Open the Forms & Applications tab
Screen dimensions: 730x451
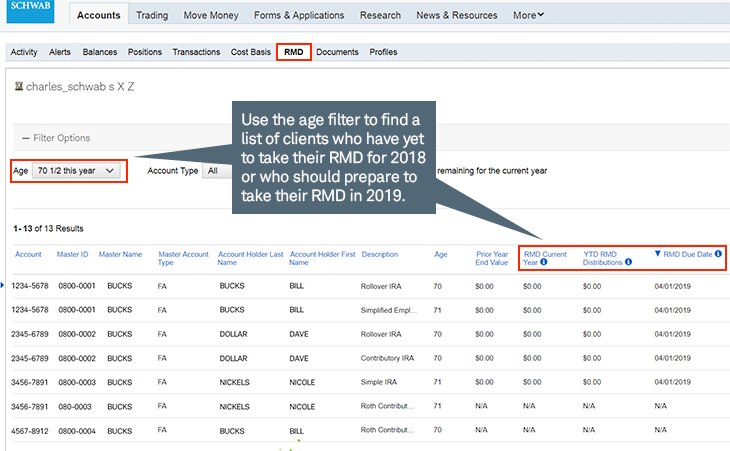point(299,15)
